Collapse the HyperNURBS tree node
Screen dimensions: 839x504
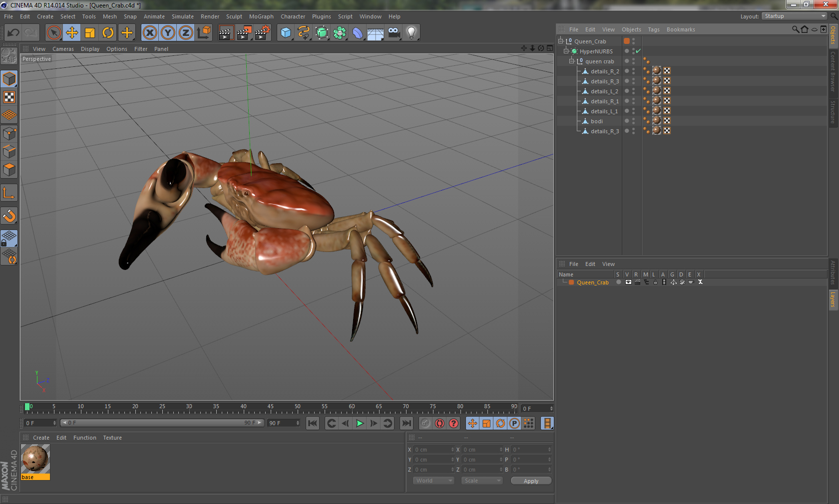coord(566,51)
